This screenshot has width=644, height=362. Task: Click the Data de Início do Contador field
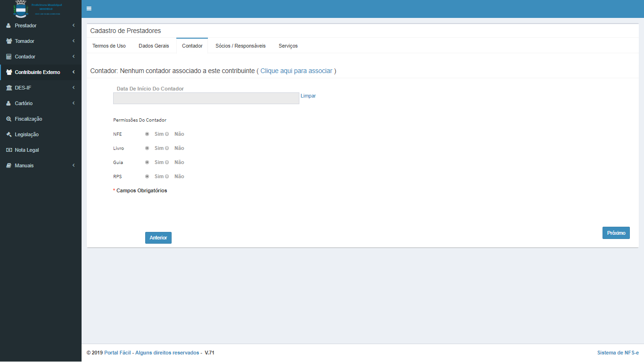tap(206, 98)
